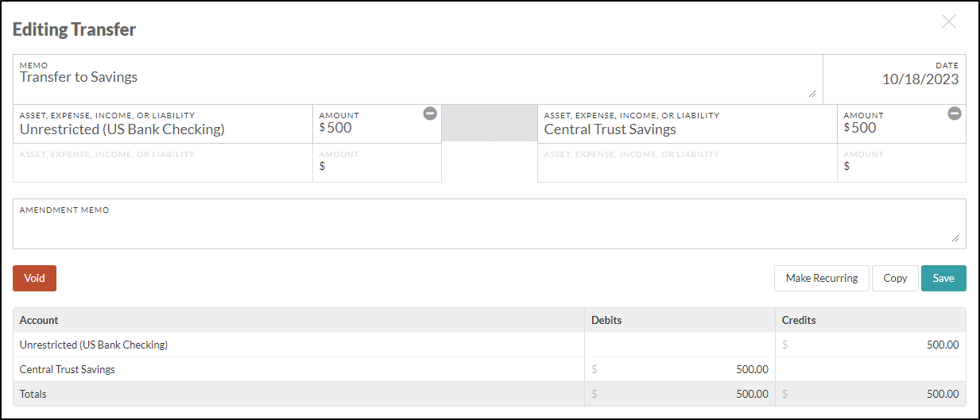
Task: Edit the $500 amount for US Bank Checking
Action: click(377, 124)
